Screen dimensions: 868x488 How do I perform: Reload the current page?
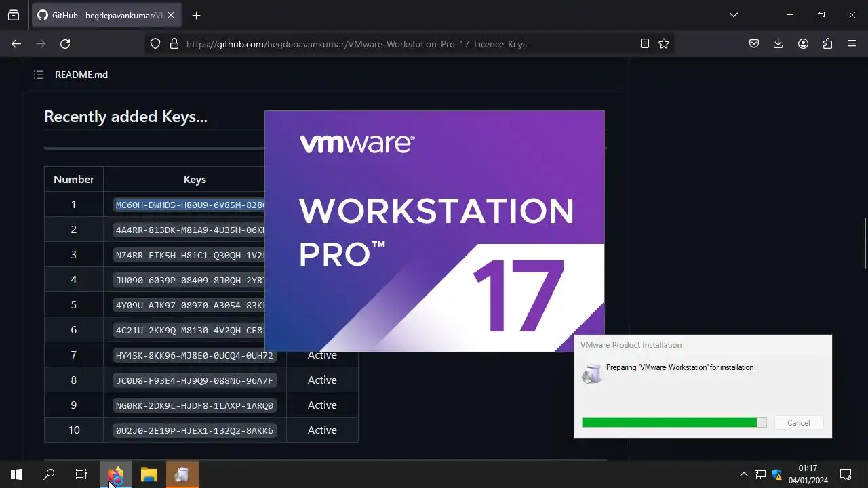[x=65, y=43]
